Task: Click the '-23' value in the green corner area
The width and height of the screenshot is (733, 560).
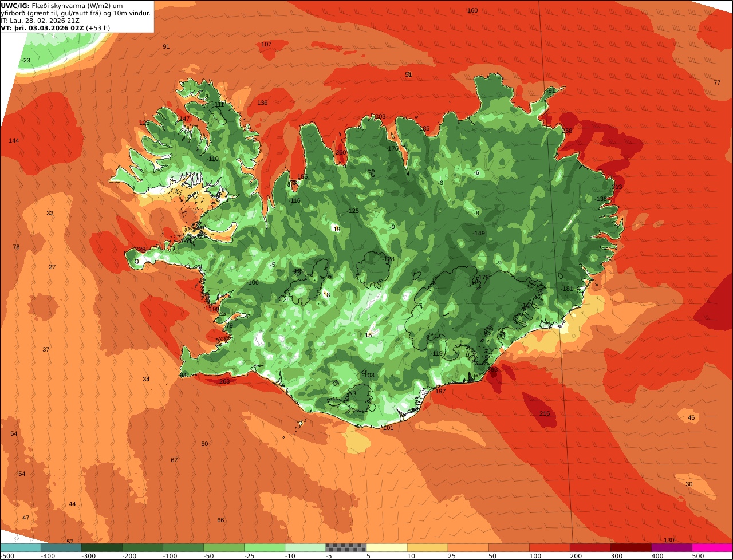Action: (x=26, y=60)
